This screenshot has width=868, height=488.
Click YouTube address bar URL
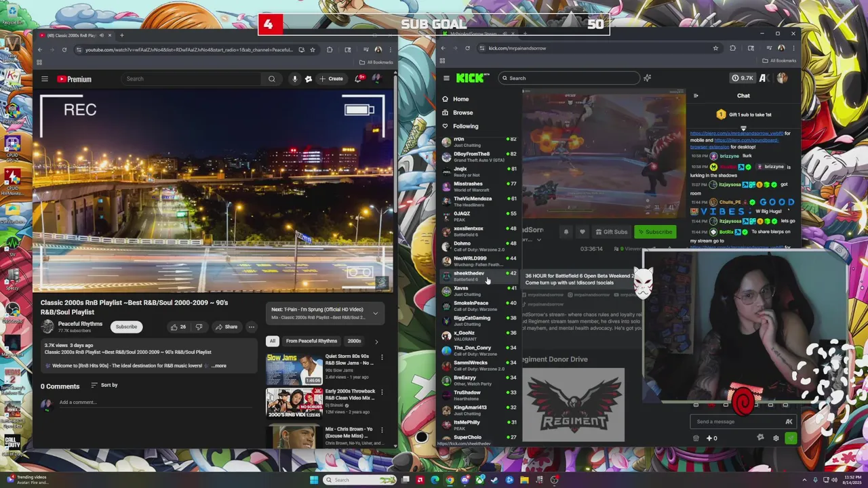pos(189,49)
